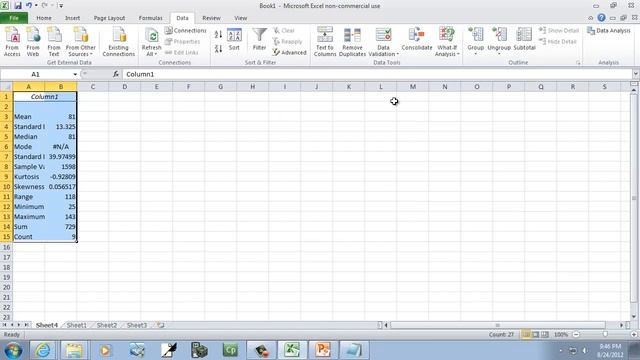640x360 pixels.
Task: Save the workbook from Quick Access
Action: [x=18, y=6]
